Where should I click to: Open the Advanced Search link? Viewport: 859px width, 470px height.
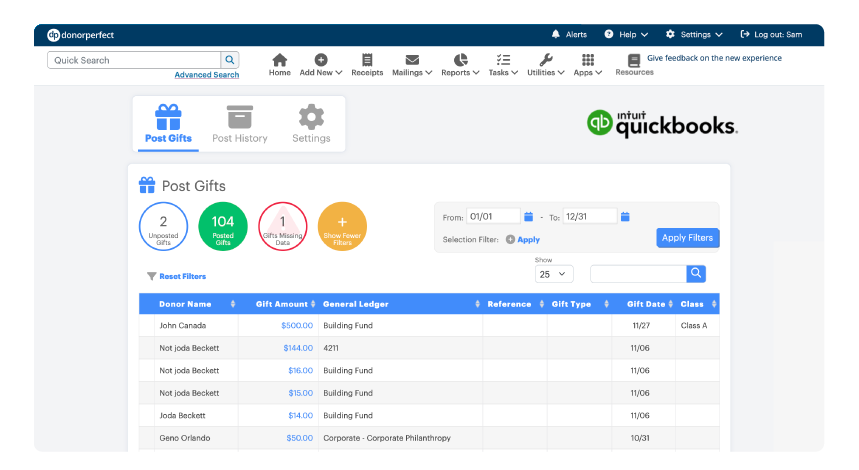pos(206,75)
